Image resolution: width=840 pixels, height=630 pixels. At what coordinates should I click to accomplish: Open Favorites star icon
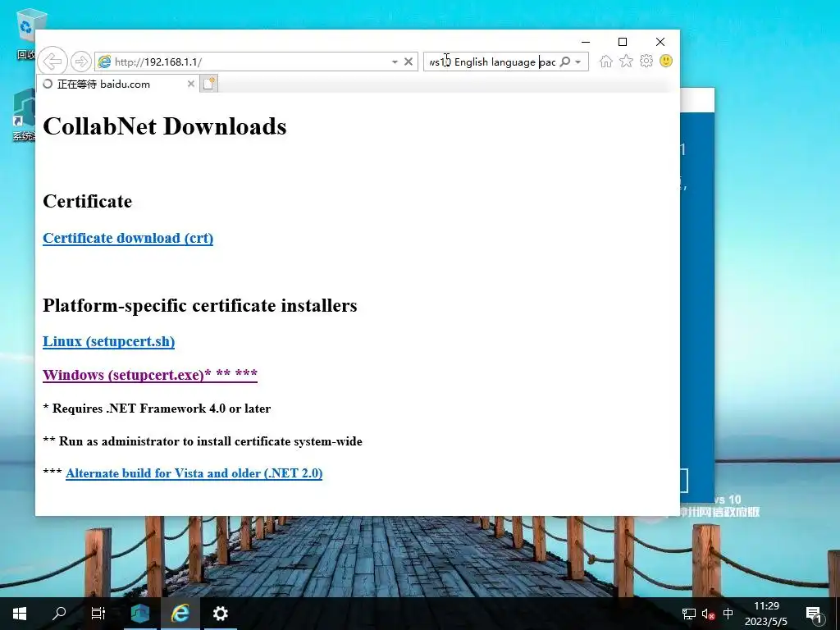(626, 61)
